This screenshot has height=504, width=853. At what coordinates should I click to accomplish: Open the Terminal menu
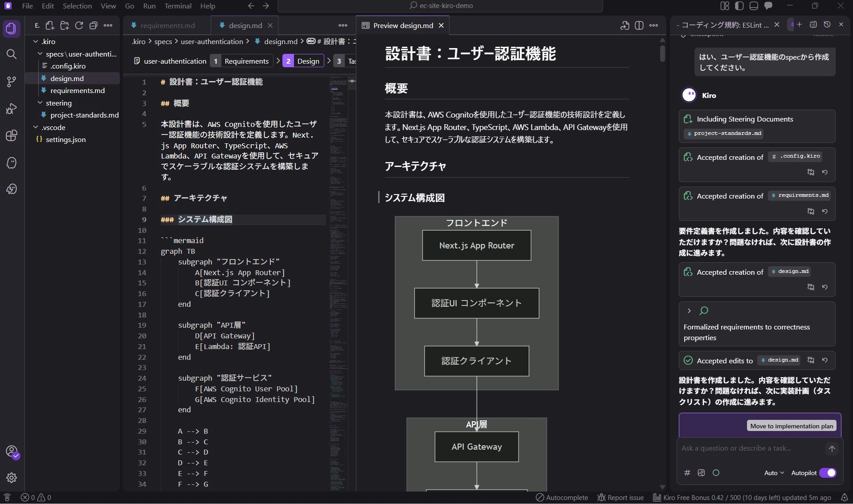[178, 6]
